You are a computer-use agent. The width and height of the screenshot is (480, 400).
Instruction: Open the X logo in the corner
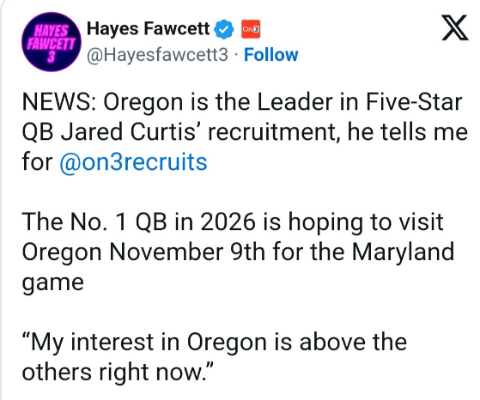pos(455,28)
